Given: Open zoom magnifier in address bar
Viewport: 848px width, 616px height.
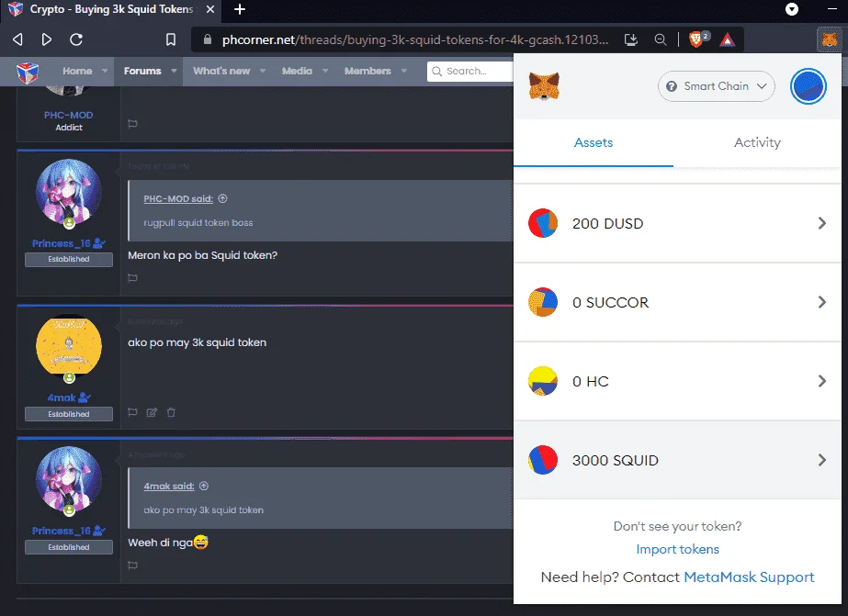Looking at the screenshot, I should 661,39.
